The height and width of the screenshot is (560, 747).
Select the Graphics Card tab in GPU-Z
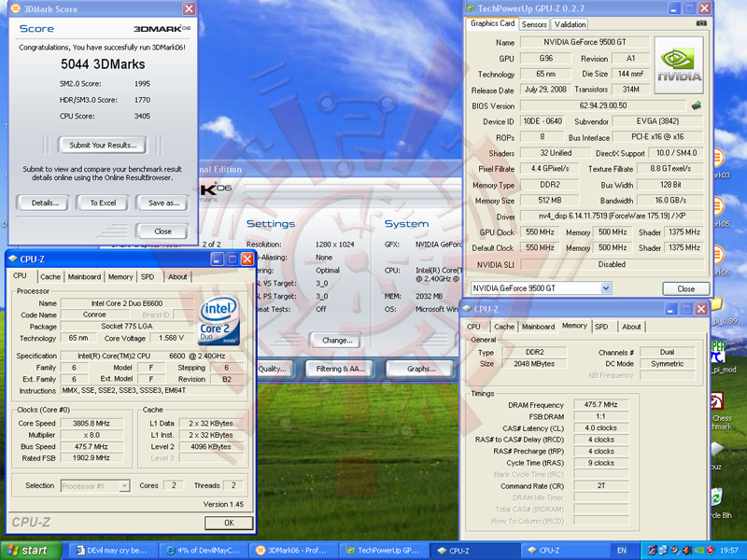[492, 23]
